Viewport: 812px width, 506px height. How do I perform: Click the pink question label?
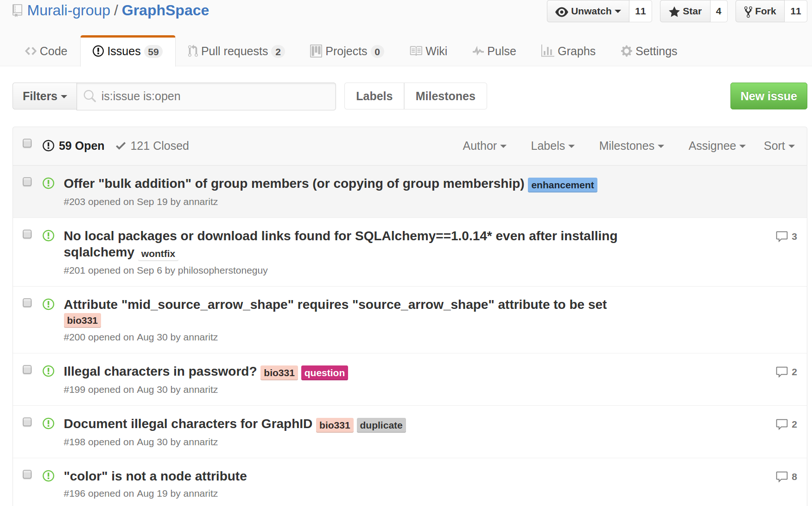point(324,373)
